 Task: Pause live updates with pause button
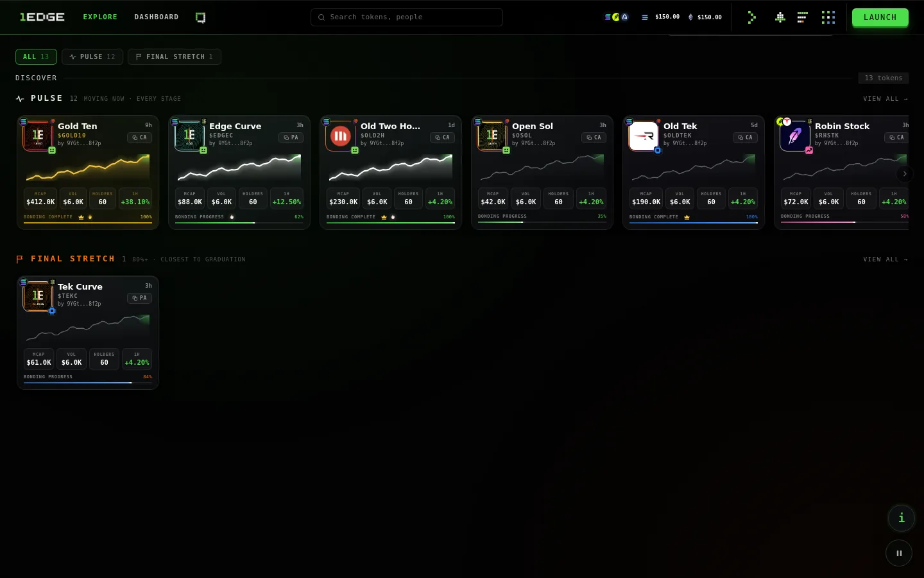(x=899, y=553)
